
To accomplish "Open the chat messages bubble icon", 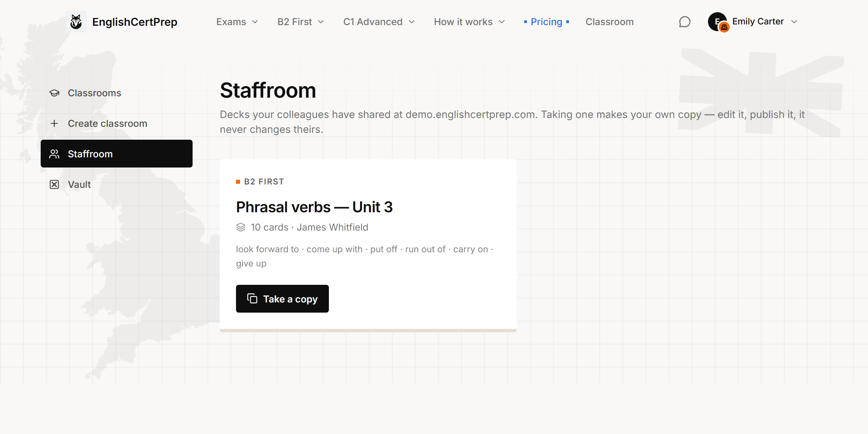I will coord(685,22).
